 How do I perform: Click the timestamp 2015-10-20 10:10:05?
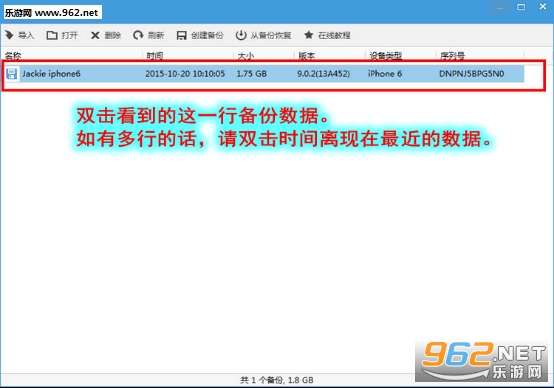[185, 74]
